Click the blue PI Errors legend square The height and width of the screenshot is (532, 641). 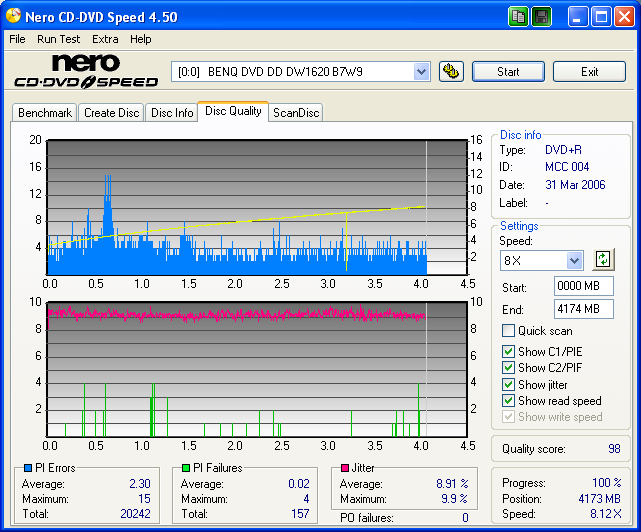click(x=28, y=468)
